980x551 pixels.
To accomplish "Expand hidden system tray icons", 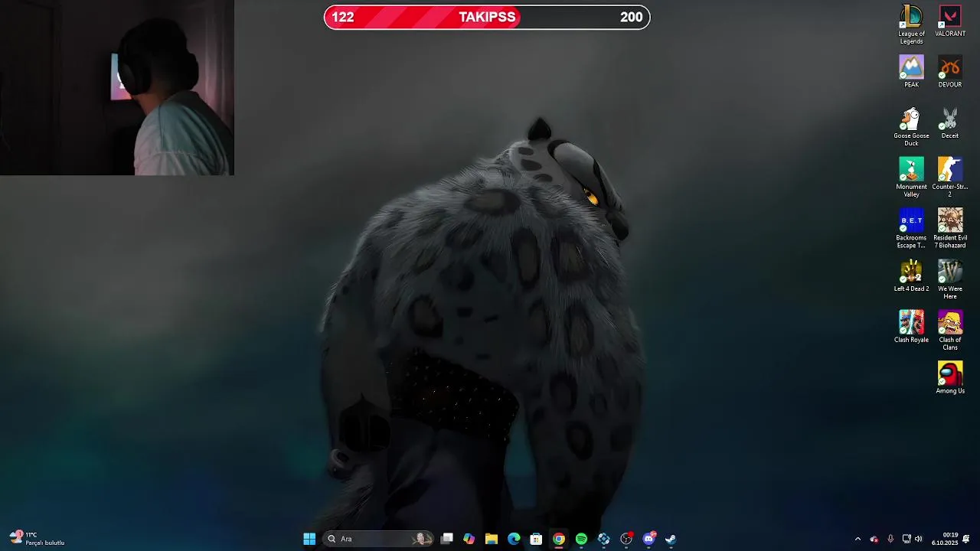I will [x=857, y=539].
